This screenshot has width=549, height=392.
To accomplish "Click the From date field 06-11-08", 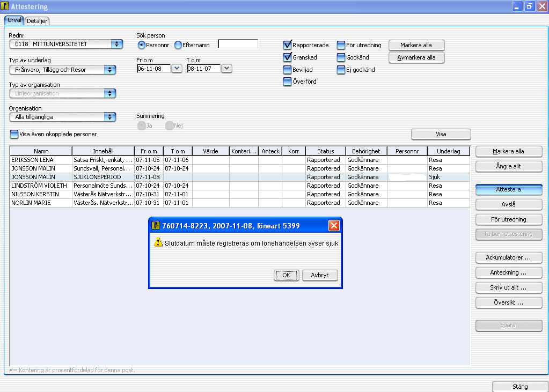I will (x=153, y=69).
